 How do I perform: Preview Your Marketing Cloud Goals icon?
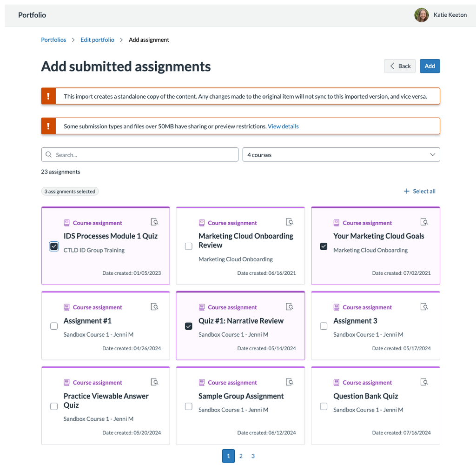(x=424, y=222)
